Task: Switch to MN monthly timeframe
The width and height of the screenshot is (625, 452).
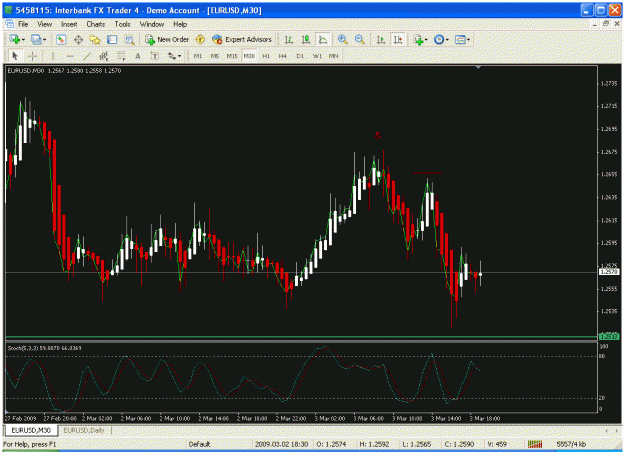Action: [334, 56]
